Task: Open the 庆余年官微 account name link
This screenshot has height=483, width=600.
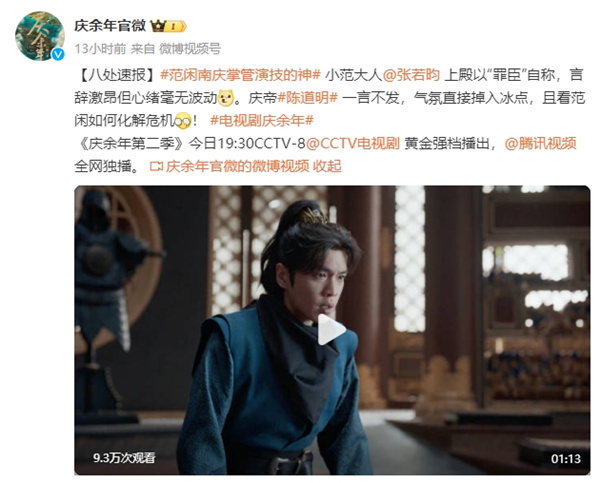Action: pos(110,26)
